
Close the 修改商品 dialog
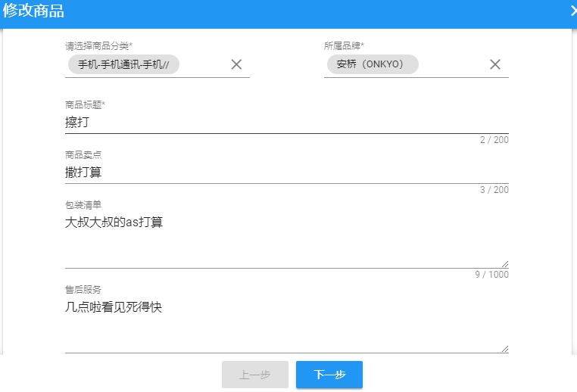pyautogui.click(x=573, y=11)
